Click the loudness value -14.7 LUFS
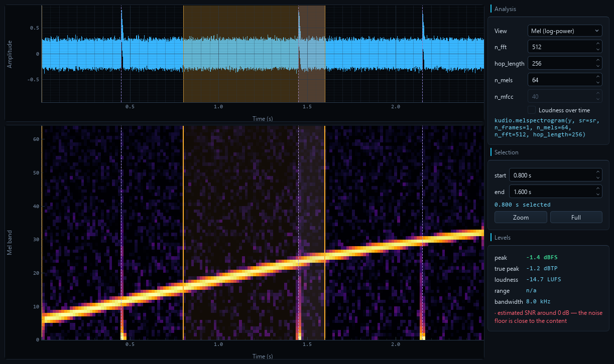The height and width of the screenshot is (364, 614). click(544, 280)
